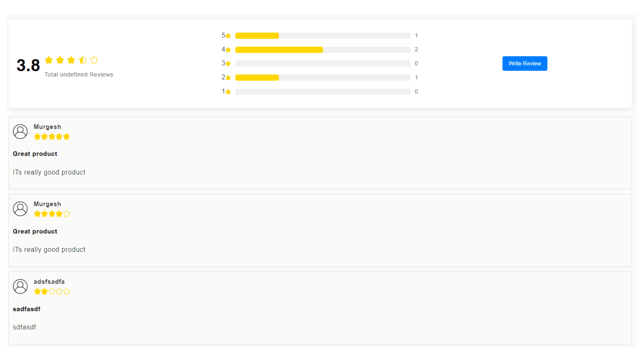
Task: Click the first 'Great product' review title
Action: 35,154
